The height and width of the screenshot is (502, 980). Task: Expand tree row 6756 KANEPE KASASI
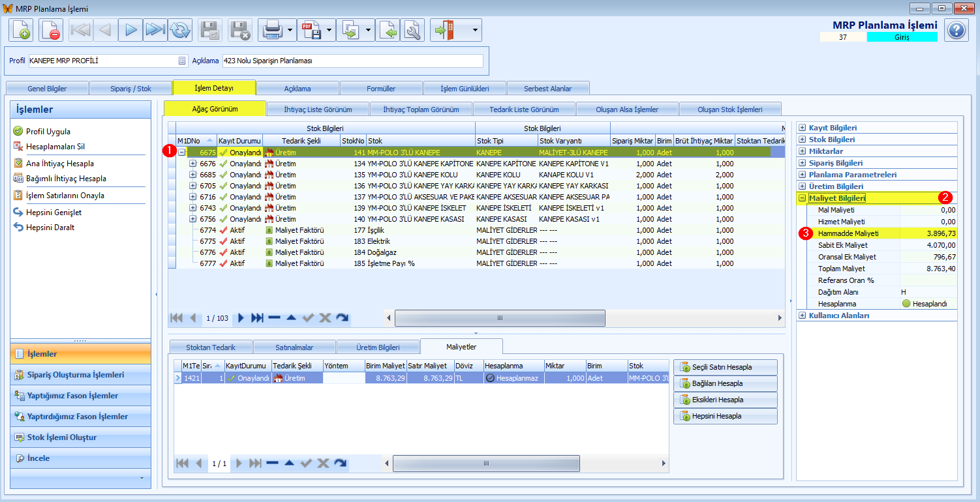click(x=193, y=219)
